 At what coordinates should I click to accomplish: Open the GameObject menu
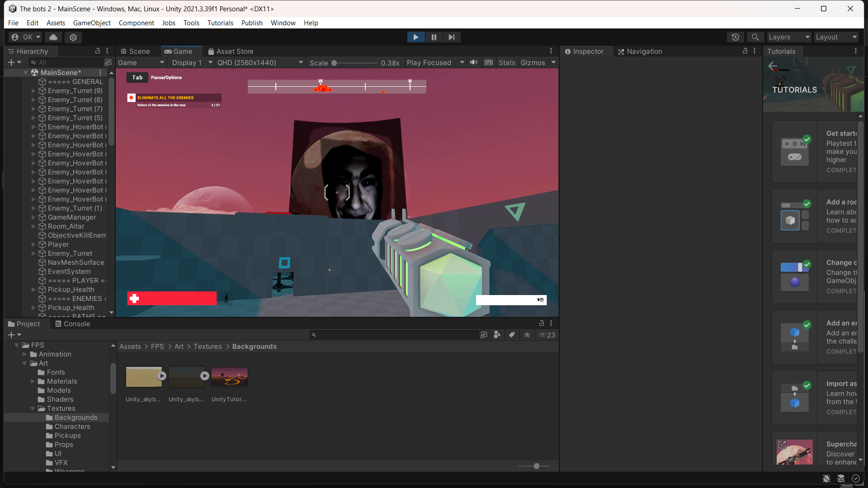pos(92,23)
